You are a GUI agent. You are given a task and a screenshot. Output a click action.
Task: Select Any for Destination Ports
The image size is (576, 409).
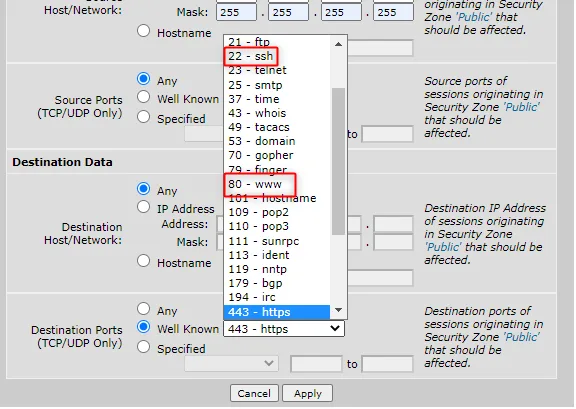[x=143, y=309]
